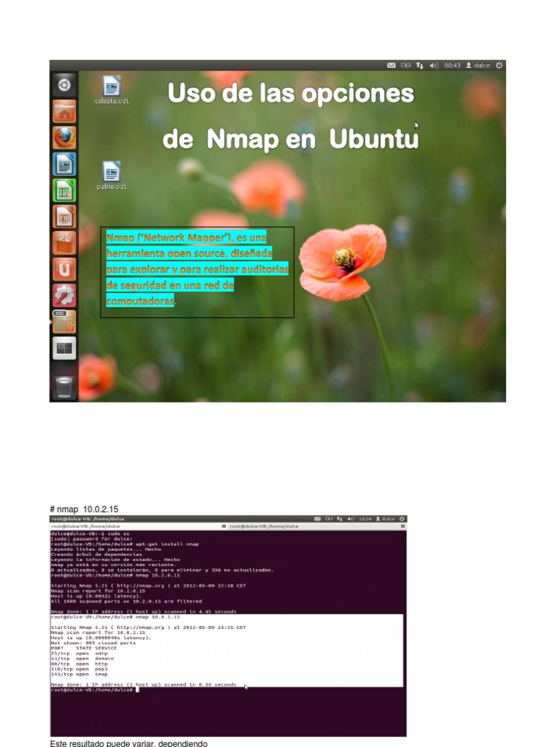
Task: Open the dulce user menu in desktop panel
Action: pos(478,65)
